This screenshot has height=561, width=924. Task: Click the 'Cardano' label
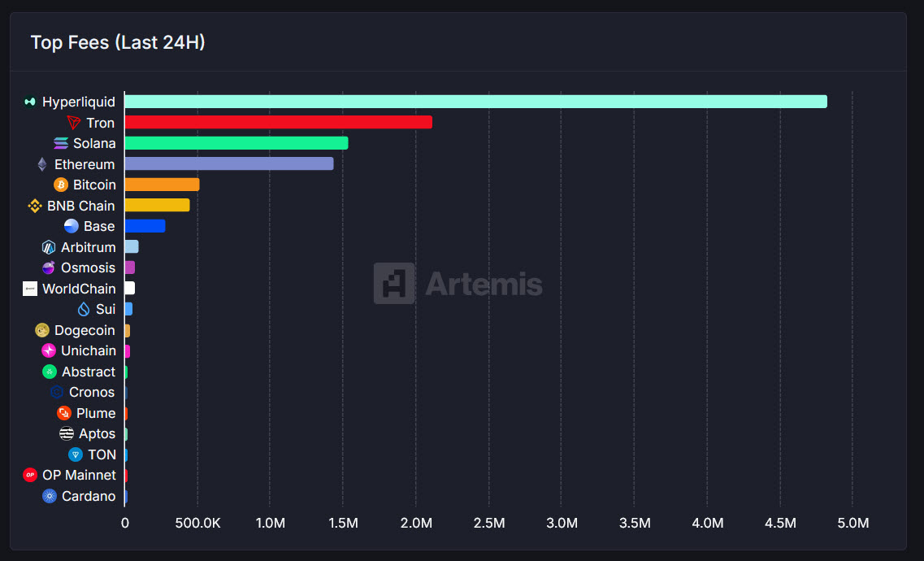(89, 496)
